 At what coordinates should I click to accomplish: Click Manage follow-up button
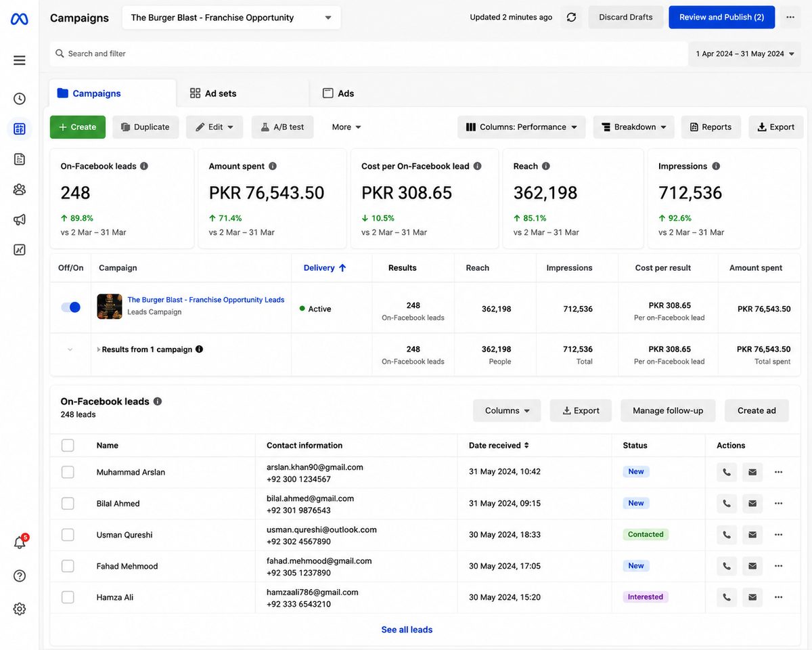coord(668,411)
